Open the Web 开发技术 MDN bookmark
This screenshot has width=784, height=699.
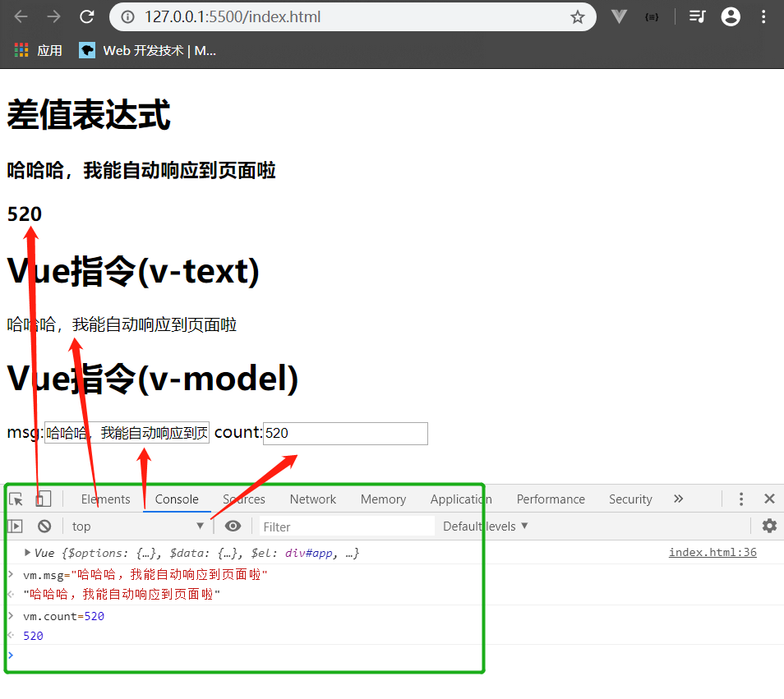coord(147,50)
